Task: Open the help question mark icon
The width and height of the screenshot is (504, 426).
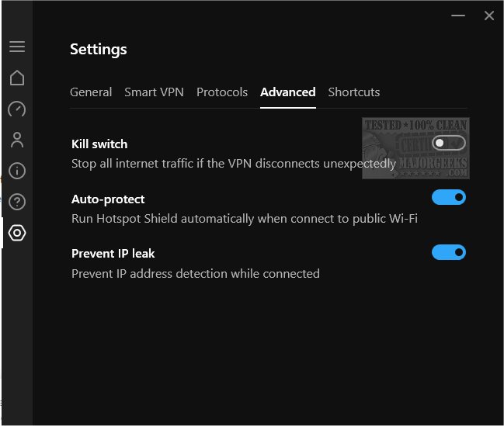Action: (17, 202)
